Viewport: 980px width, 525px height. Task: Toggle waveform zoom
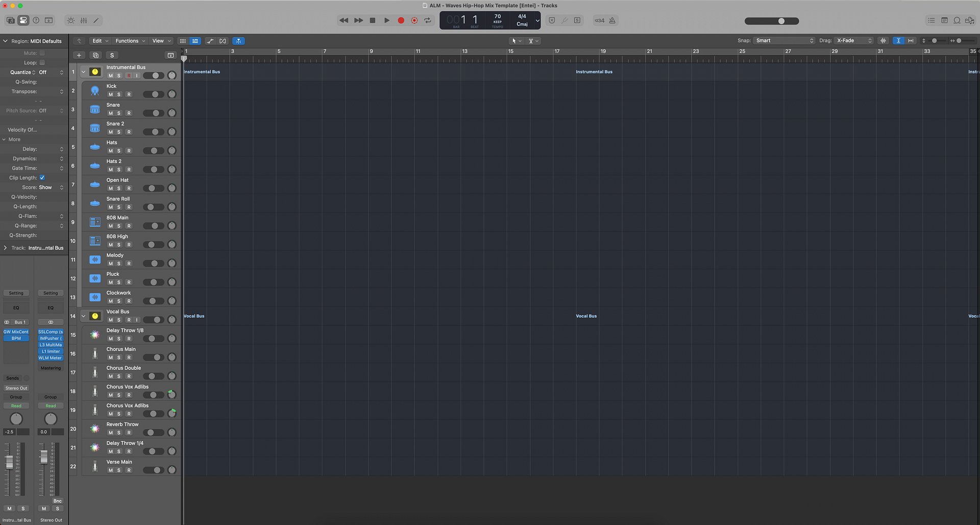[884, 41]
